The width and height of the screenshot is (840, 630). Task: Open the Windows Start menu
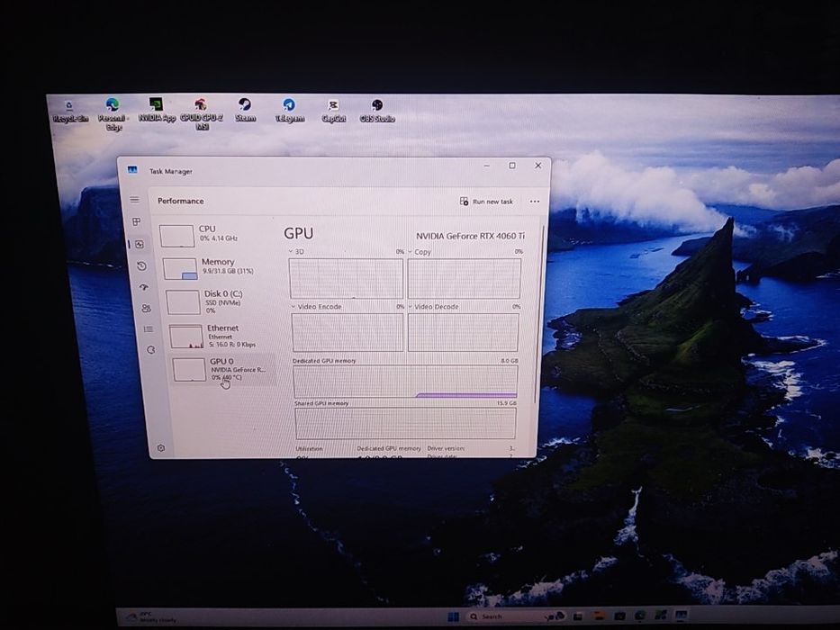pos(453,616)
